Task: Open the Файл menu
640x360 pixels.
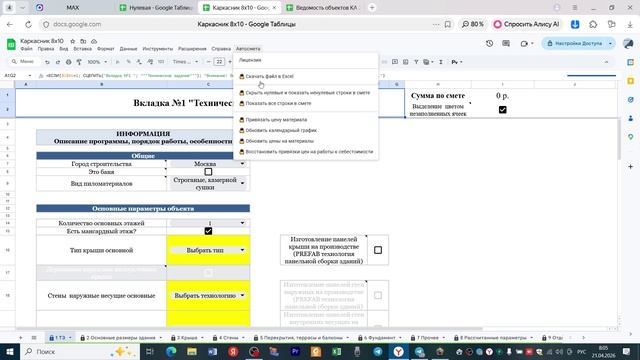Action: [x=27, y=49]
